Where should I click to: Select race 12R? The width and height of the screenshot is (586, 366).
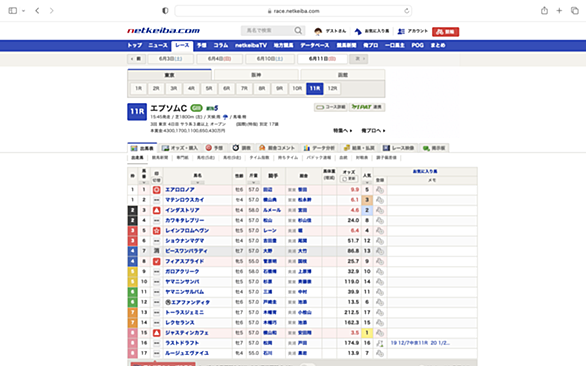click(x=332, y=89)
